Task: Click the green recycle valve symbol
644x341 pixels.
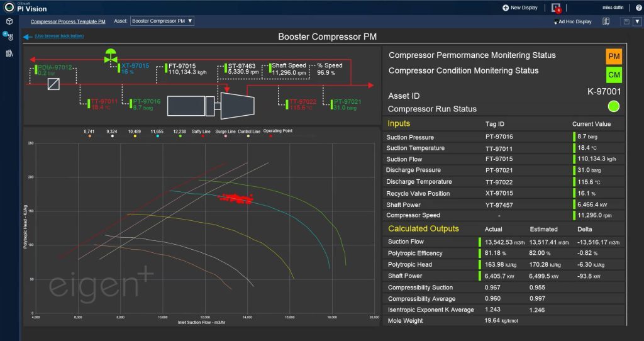Action: [x=111, y=55]
